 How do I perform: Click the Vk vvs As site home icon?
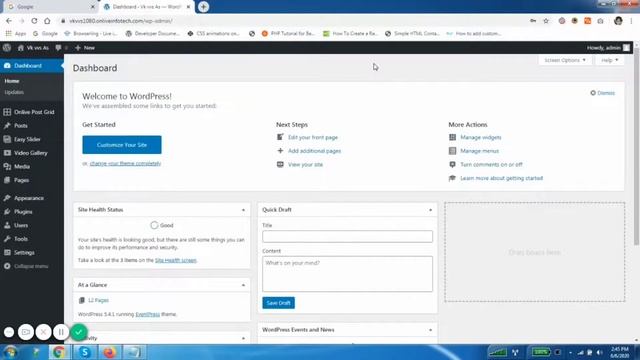[x=21, y=48]
